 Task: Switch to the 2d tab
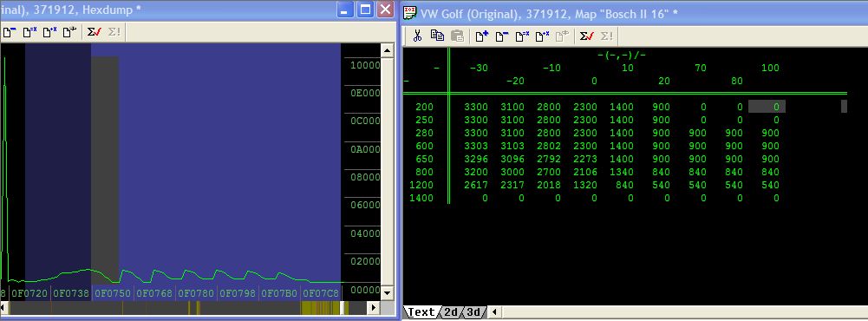pyautogui.click(x=451, y=312)
